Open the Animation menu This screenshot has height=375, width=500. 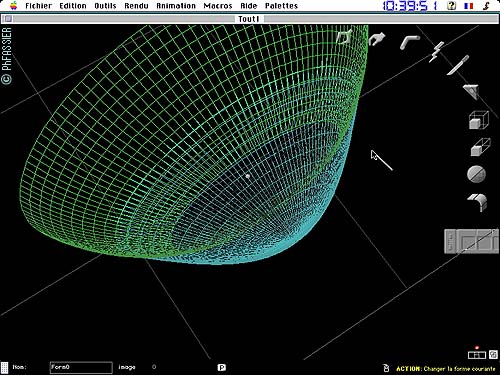(x=176, y=6)
